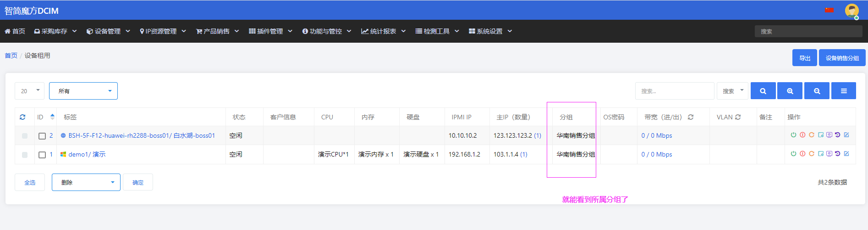This screenshot has height=230, width=868.
Task: Open the 统计报表 menu
Action: click(x=383, y=31)
